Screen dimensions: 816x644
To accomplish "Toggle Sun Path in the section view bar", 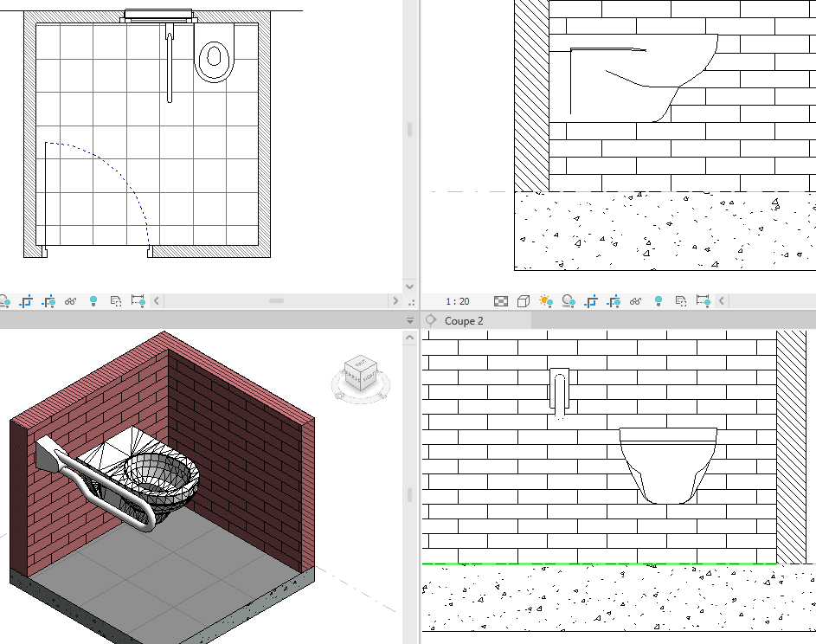I will point(546,301).
